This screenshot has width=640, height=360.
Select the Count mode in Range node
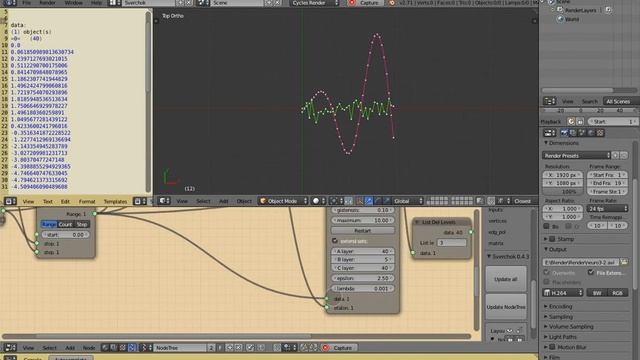tap(65, 224)
